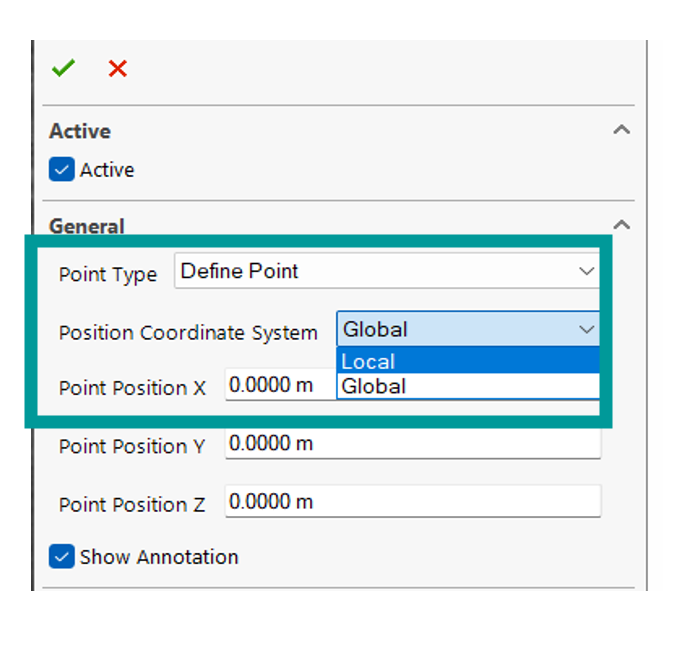Viewport: 683px width, 667px height.
Task: Confirm settings with the green checkmark
Action: (x=63, y=68)
